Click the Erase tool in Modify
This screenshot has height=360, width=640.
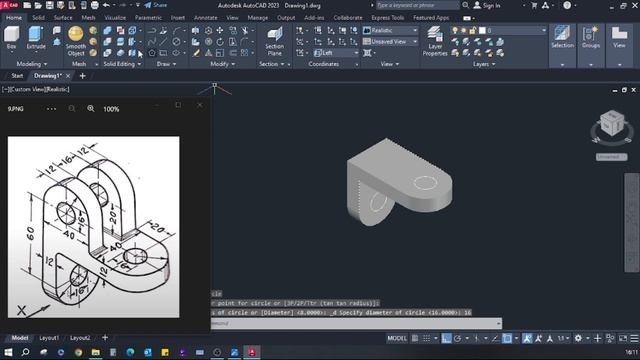click(x=196, y=53)
